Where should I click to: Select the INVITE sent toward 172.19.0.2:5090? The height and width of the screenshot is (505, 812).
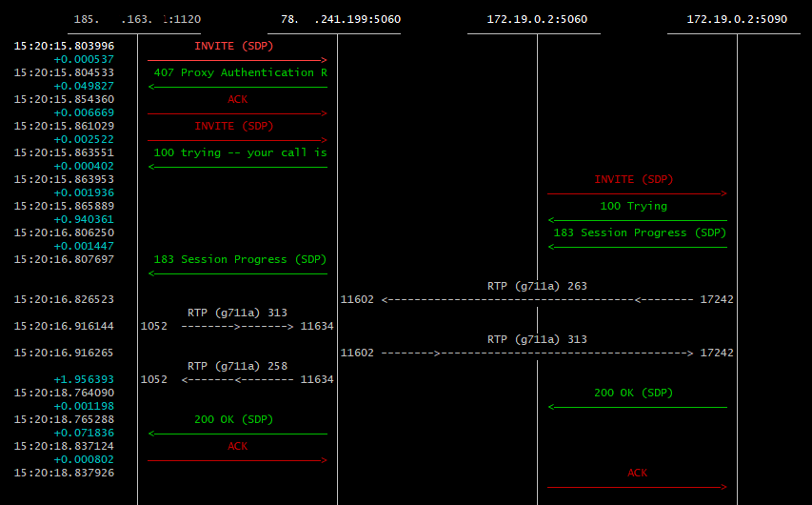tap(633, 179)
